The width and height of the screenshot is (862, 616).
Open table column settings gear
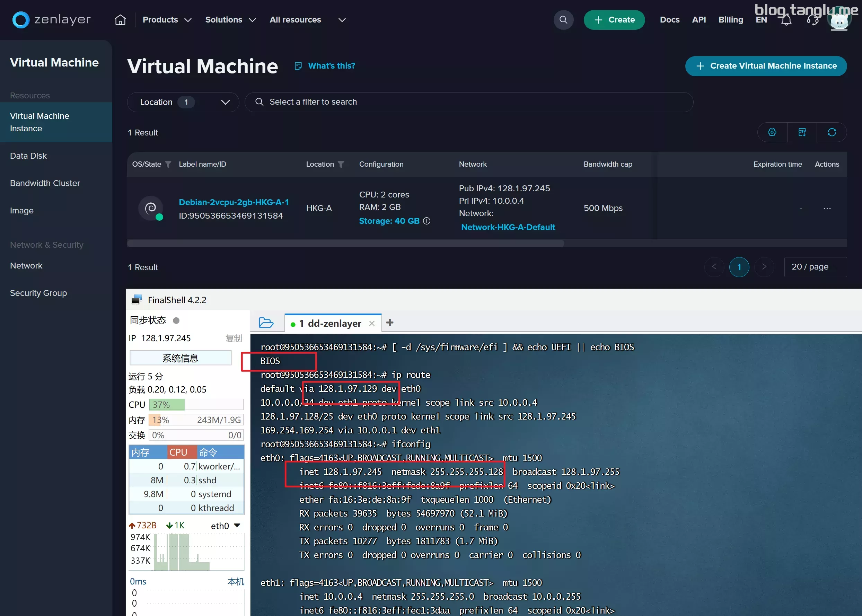(772, 132)
